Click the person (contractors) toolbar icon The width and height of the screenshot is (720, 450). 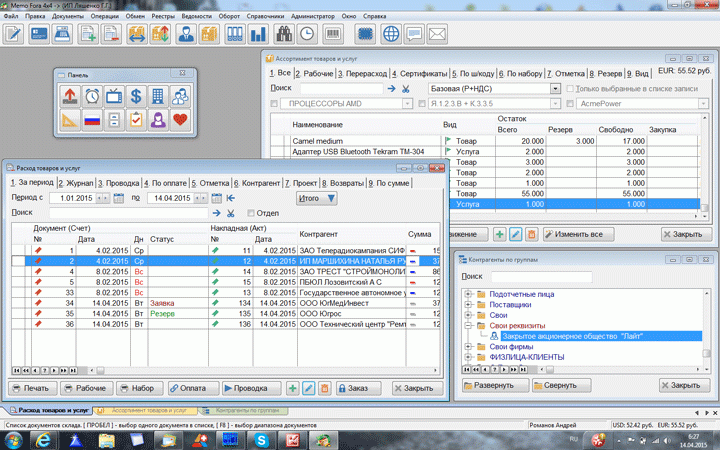[x=186, y=34]
